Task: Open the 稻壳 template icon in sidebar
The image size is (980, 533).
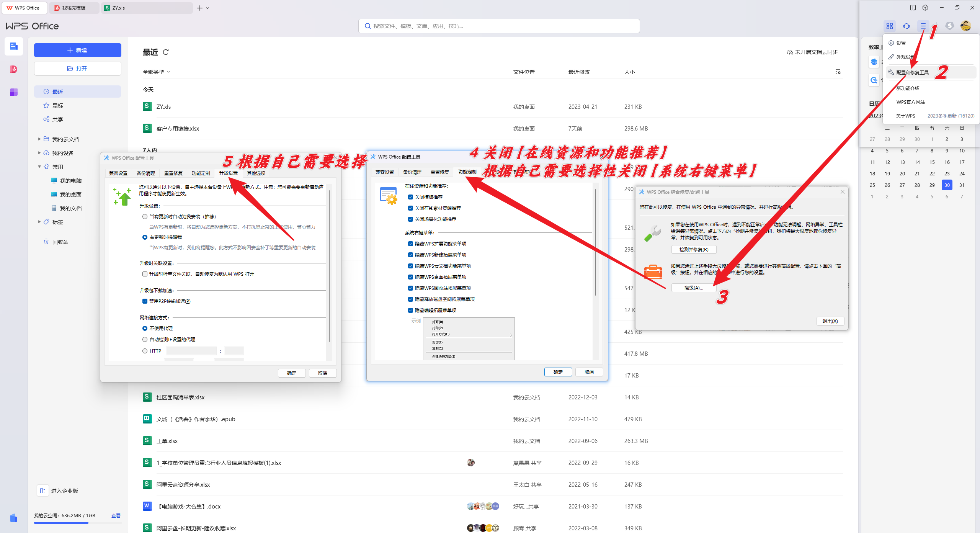Action: (x=14, y=69)
